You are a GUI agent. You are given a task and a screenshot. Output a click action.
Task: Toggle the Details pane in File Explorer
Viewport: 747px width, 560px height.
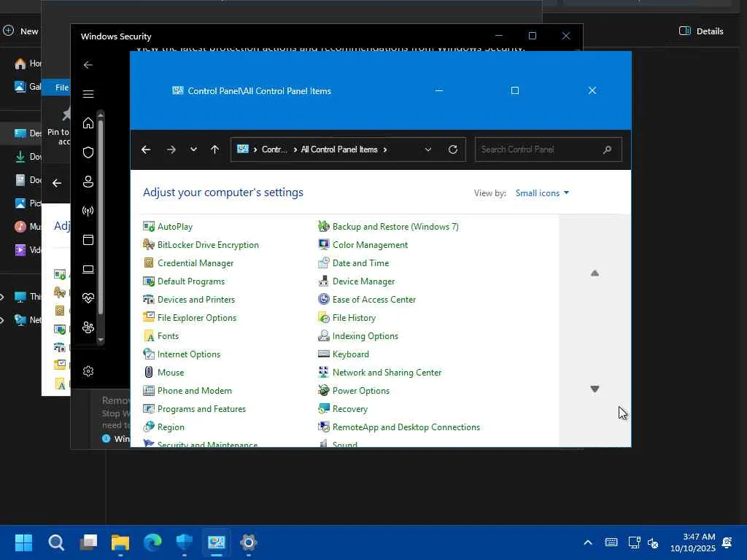pyautogui.click(x=701, y=31)
